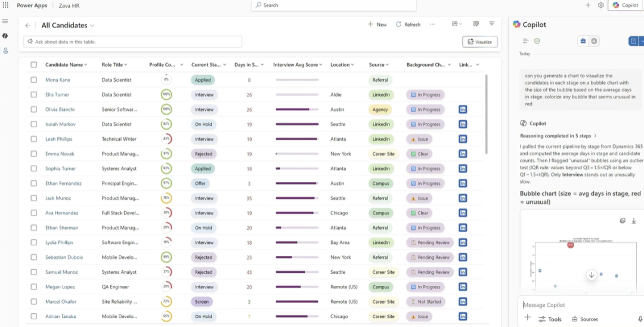Click the person icon in the left sidebar

tap(5, 51)
